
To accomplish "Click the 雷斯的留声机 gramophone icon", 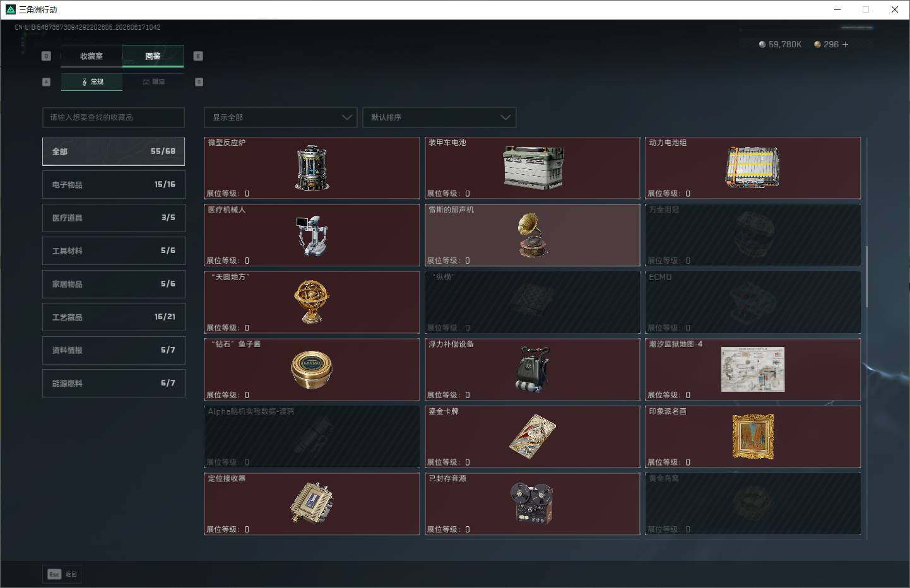I will (533, 235).
